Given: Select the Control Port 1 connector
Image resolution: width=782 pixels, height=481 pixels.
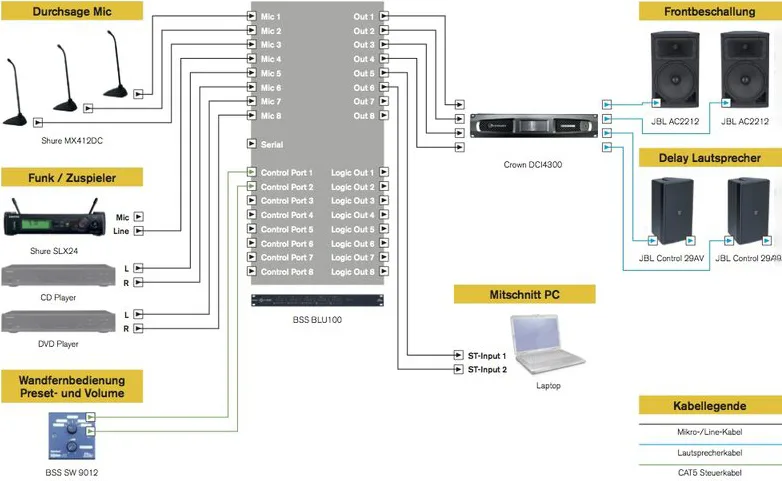Looking at the screenshot, I should point(250,173).
